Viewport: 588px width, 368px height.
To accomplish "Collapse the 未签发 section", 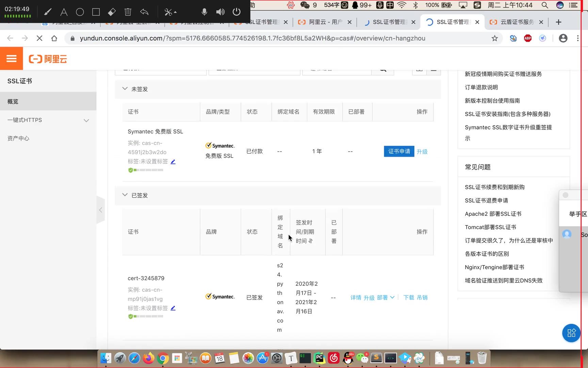I will 125,89.
